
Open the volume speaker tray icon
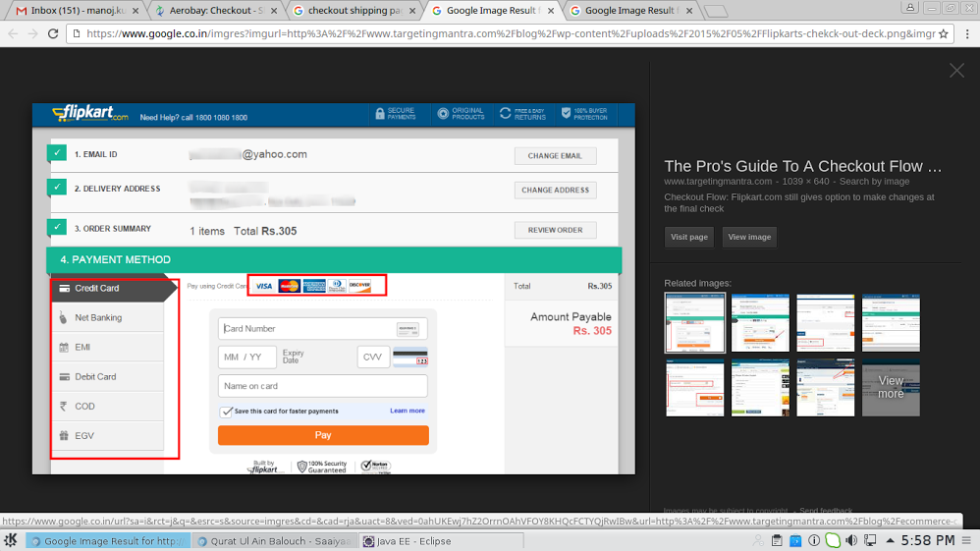(x=851, y=541)
